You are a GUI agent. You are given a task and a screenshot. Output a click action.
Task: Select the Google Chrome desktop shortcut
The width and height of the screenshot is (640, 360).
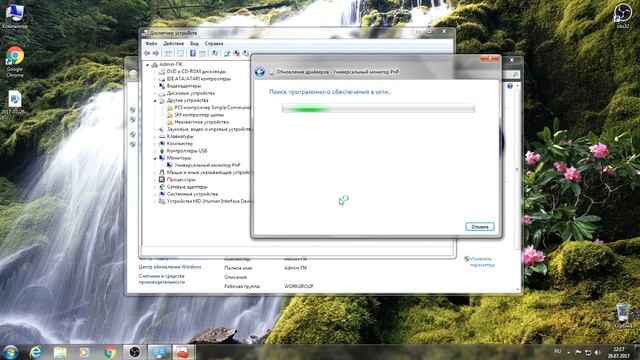[15, 61]
